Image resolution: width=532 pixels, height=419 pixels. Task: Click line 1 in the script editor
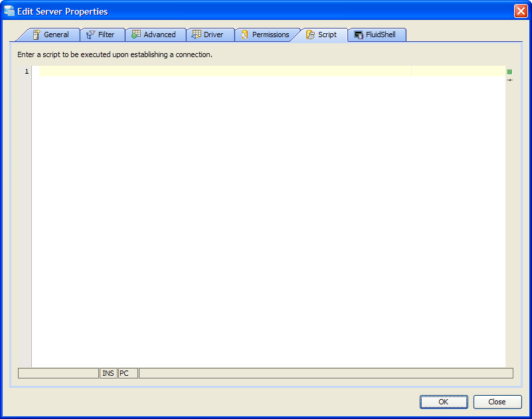pos(272,71)
